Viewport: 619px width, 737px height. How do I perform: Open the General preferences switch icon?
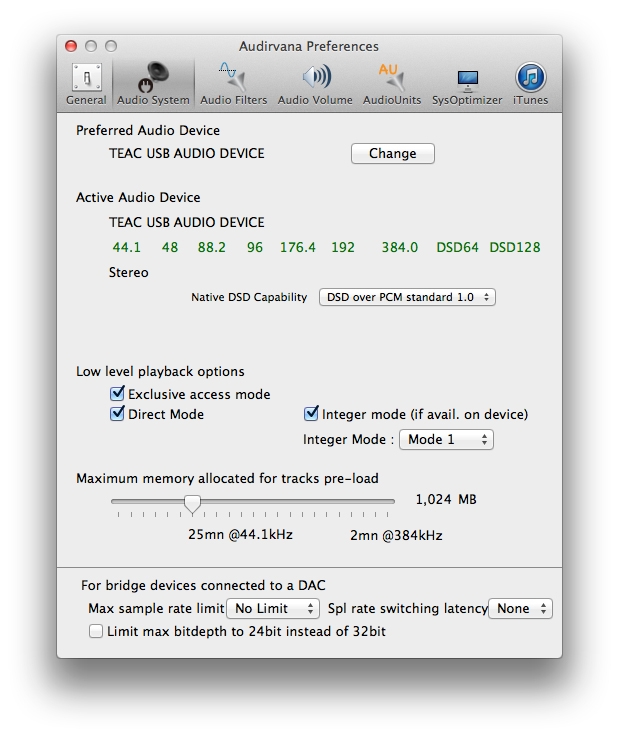pyautogui.click(x=86, y=77)
